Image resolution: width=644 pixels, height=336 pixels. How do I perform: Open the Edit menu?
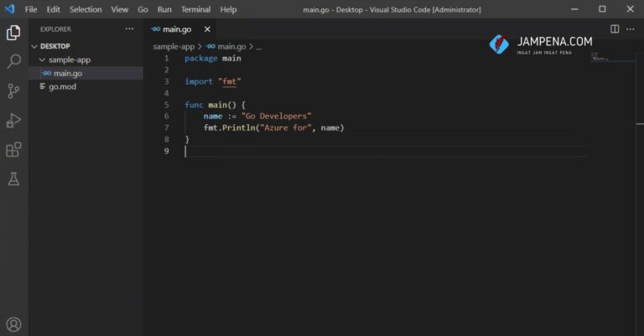tap(53, 9)
